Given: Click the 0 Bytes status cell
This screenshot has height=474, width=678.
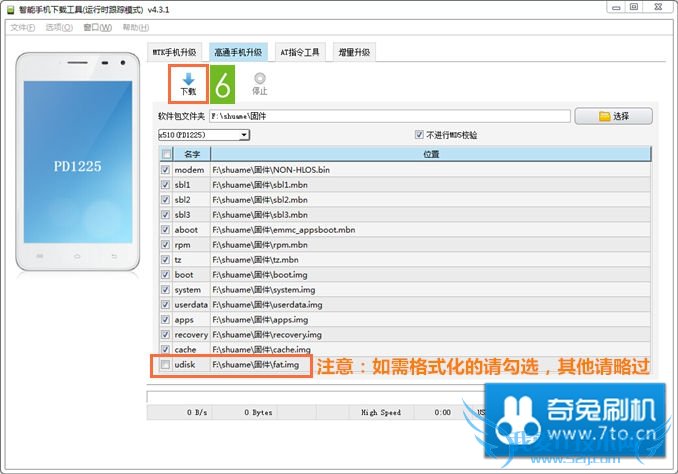Looking at the screenshot, I should pyautogui.click(x=245, y=412).
